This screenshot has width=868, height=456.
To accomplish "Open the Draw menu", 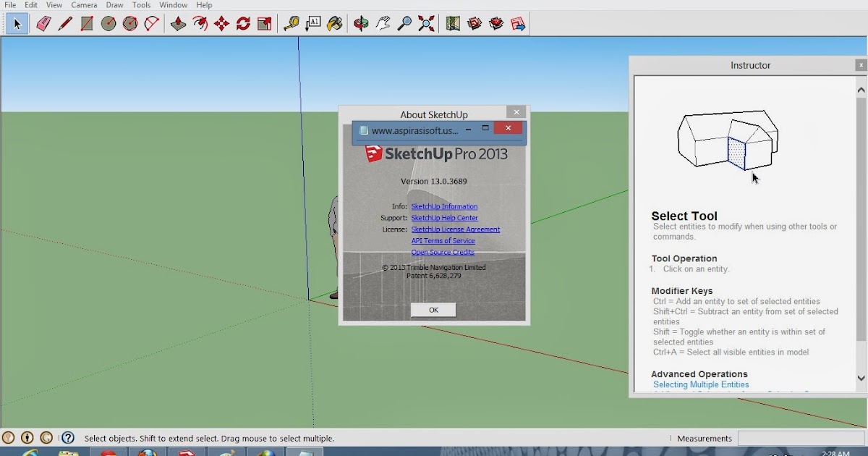I will coord(115,5).
